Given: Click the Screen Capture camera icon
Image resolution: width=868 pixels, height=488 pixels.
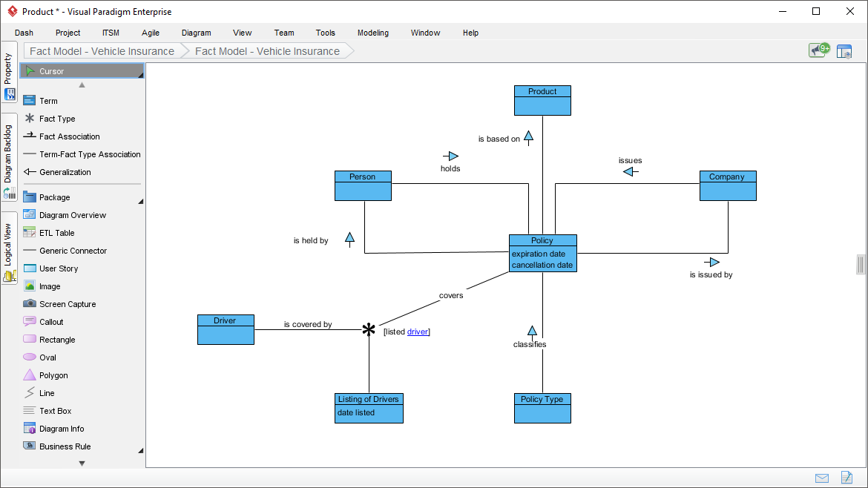Looking at the screenshot, I should tap(30, 304).
